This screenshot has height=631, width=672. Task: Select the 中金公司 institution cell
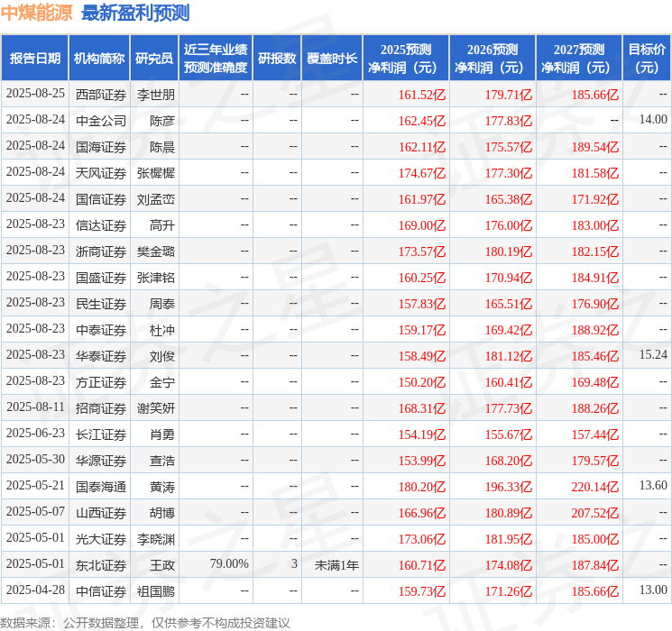101,121
